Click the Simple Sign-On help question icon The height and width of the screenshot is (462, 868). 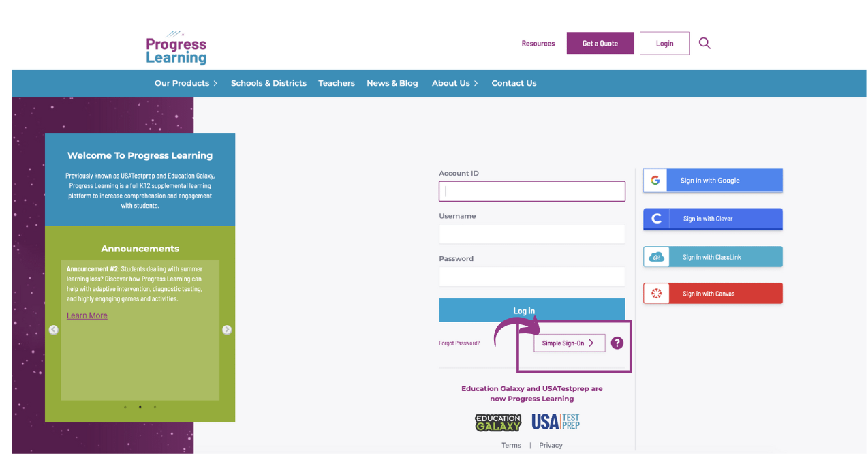point(617,343)
